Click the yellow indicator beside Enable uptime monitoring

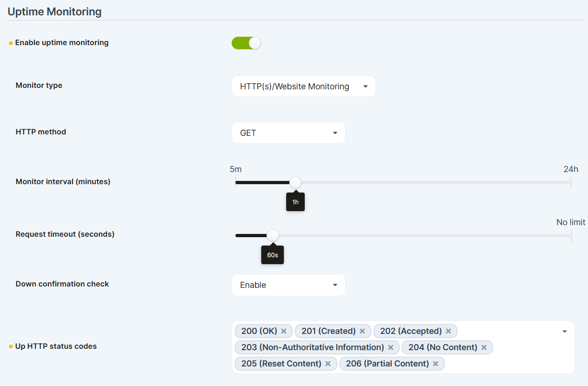[10, 42]
